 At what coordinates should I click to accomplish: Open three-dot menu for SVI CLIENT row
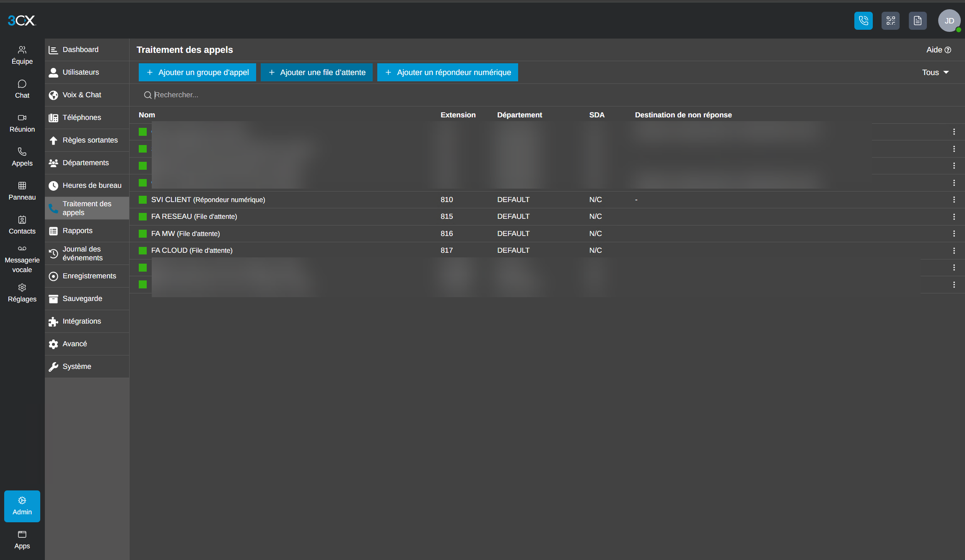pyautogui.click(x=954, y=200)
